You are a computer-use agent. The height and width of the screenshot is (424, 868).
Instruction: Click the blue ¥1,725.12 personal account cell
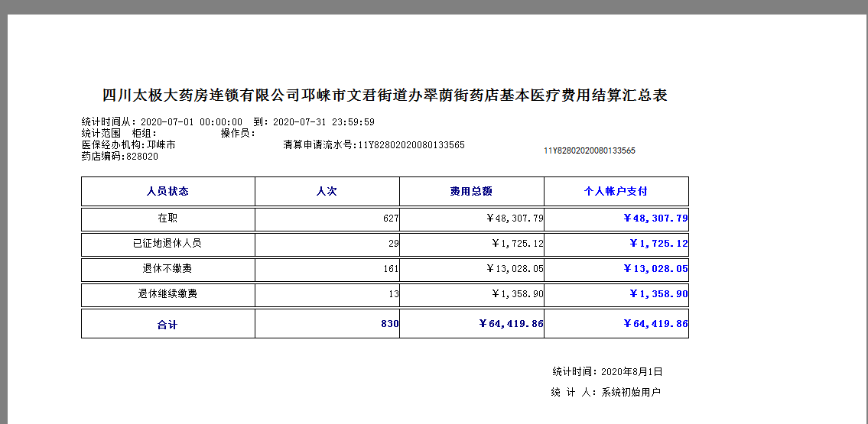point(616,244)
